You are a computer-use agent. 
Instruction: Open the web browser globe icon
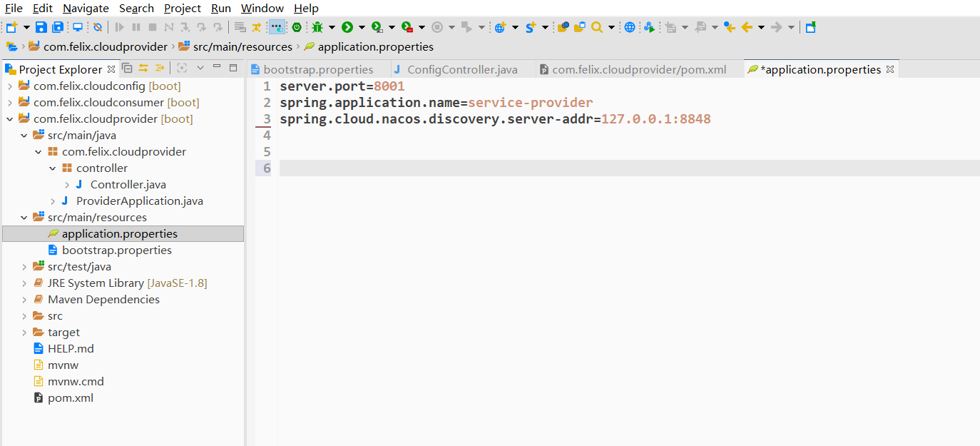point(630,27)
